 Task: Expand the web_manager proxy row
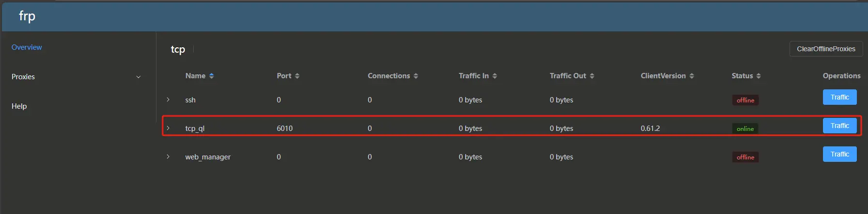pos(168,157)
